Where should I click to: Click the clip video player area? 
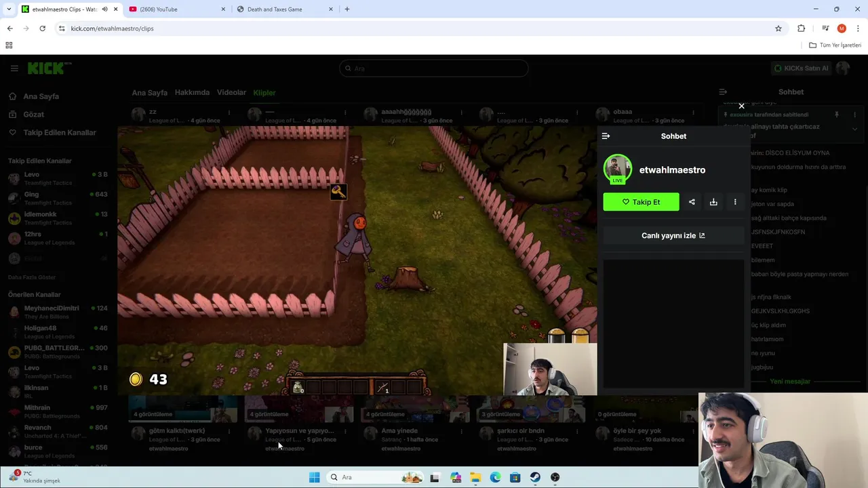coord(357,260)
